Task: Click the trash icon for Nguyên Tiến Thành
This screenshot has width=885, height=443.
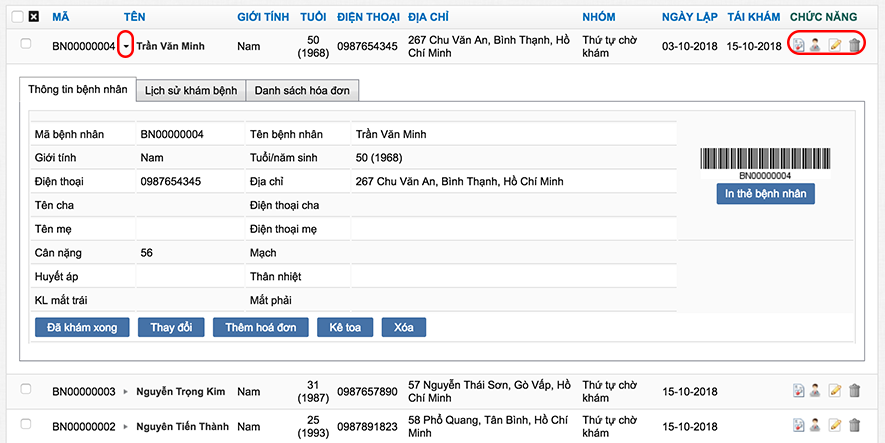Action: tap(853, 425)
